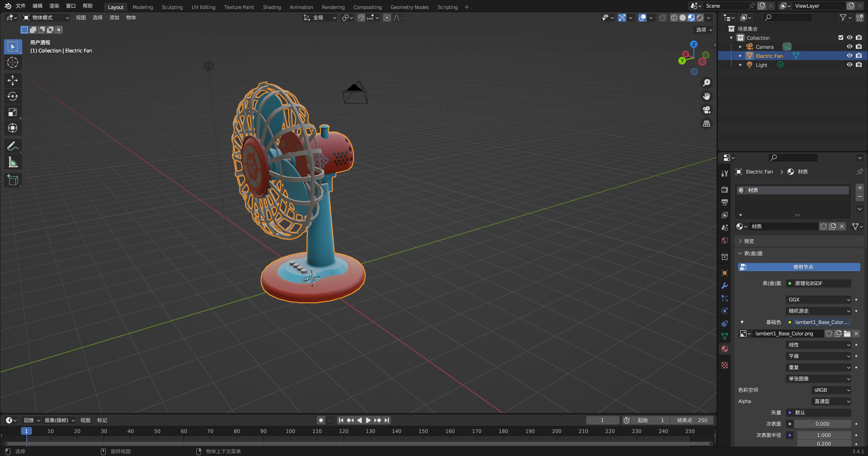The height and width of the screenshot is (456, 868).
Task: Click the current frame number field
Action: point(603,420)
